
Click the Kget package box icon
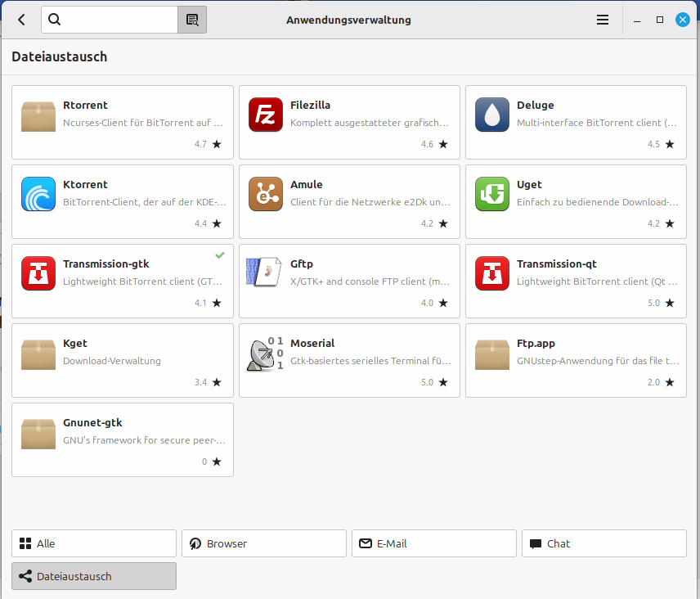tap(38, 354)
